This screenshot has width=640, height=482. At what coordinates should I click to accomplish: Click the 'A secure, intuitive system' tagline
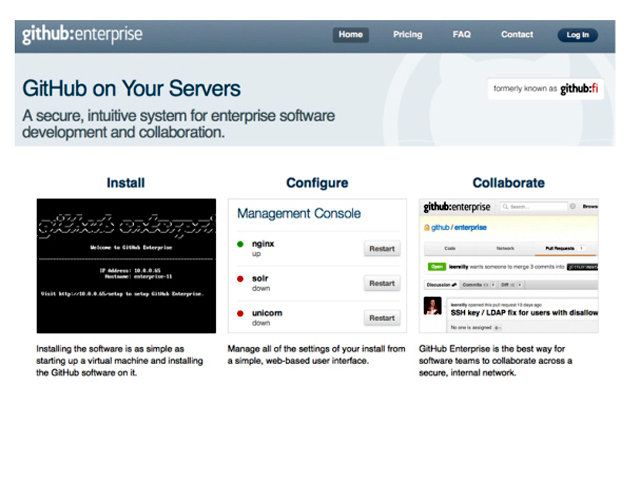(x=178, y=124)
